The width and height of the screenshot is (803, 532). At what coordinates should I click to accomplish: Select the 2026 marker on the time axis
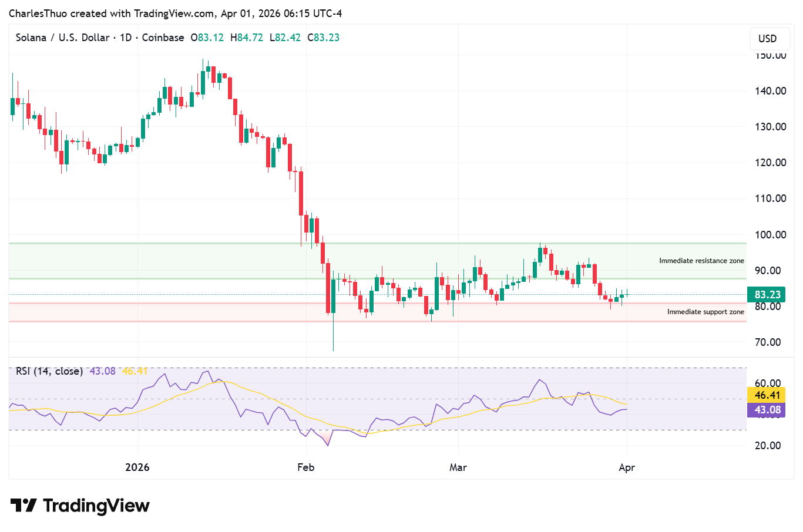(137, 467)
